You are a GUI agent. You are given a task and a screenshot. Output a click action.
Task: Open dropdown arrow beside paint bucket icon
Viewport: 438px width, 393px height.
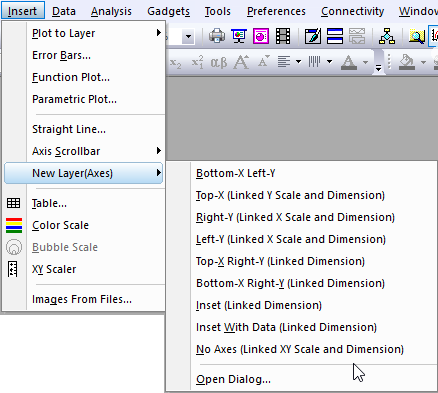pos(423,62)
